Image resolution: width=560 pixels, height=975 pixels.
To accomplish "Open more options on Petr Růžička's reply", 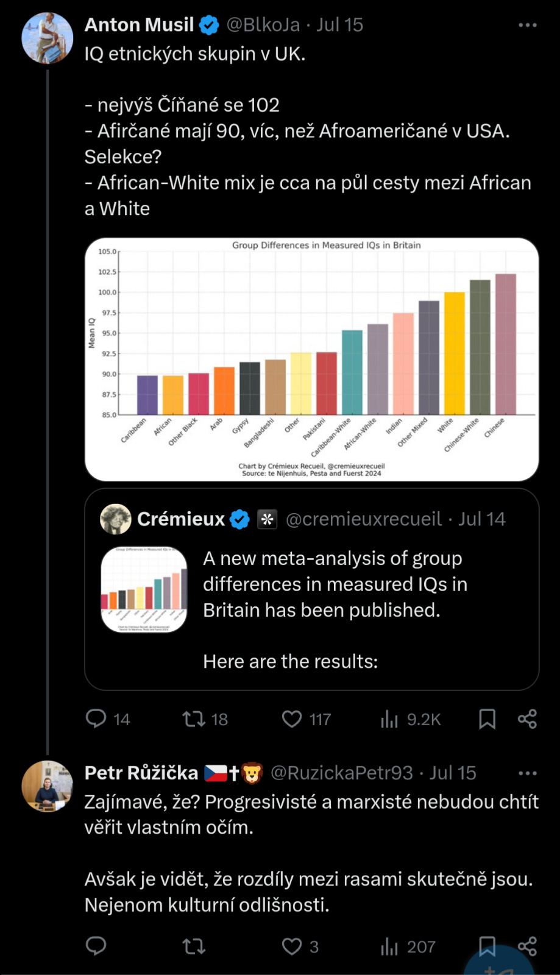I will [527, 773].
